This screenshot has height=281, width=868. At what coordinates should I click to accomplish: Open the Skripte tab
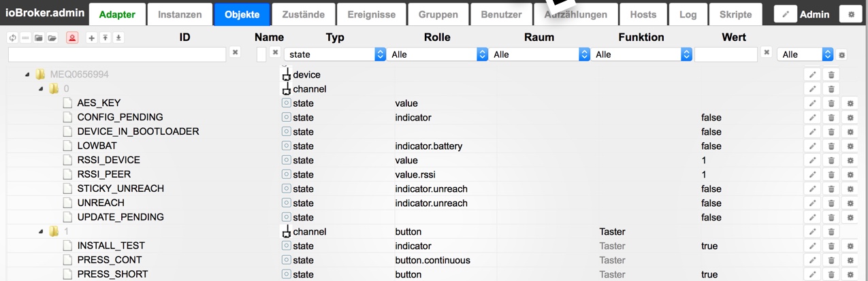point(735,14)
